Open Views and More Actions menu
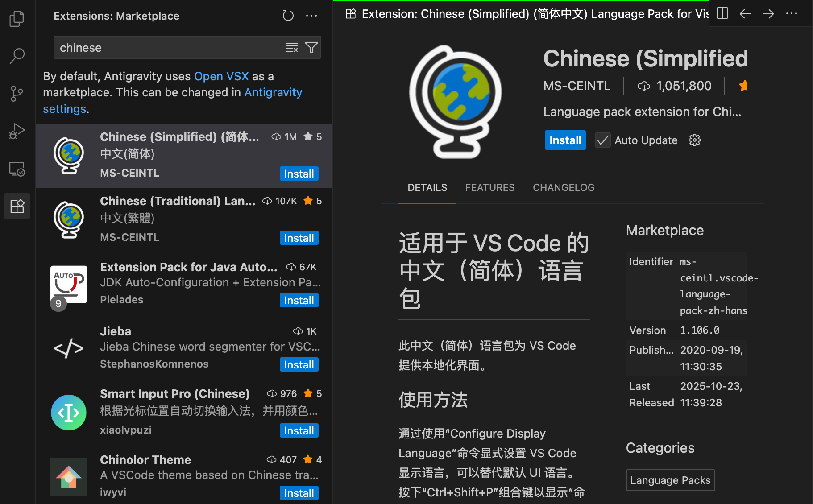 point(311,16)
